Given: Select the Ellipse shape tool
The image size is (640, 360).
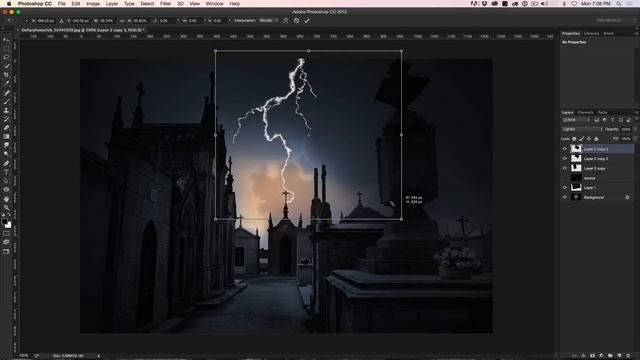Looking at the screenshot, I should (6, 190).
